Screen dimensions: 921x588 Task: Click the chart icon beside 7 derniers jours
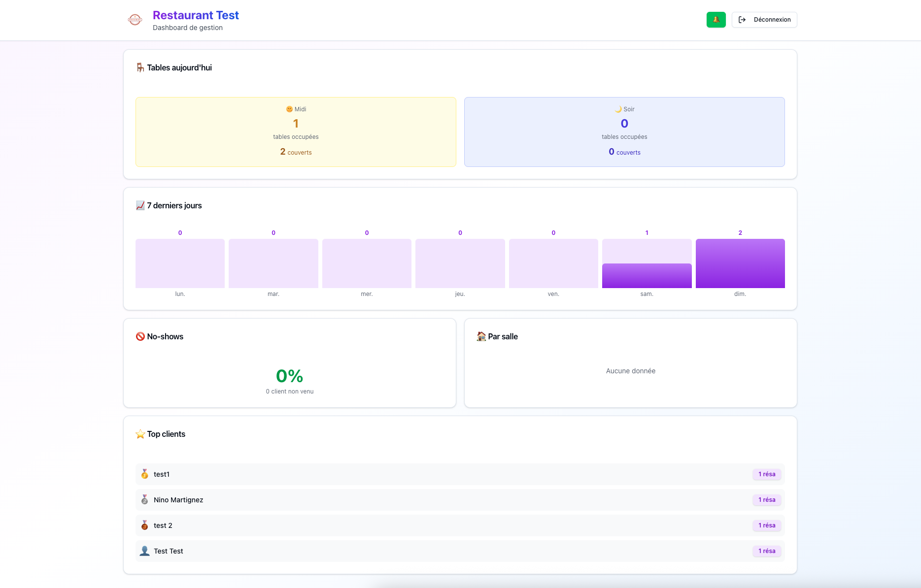(x=140, y=205)
